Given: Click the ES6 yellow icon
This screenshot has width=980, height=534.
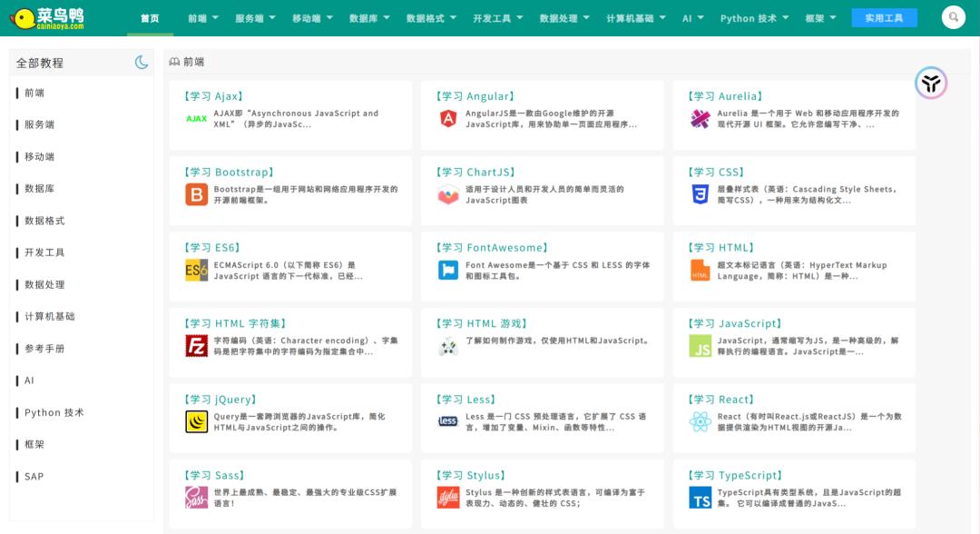Looking at the screenshot, I should 196,271.
